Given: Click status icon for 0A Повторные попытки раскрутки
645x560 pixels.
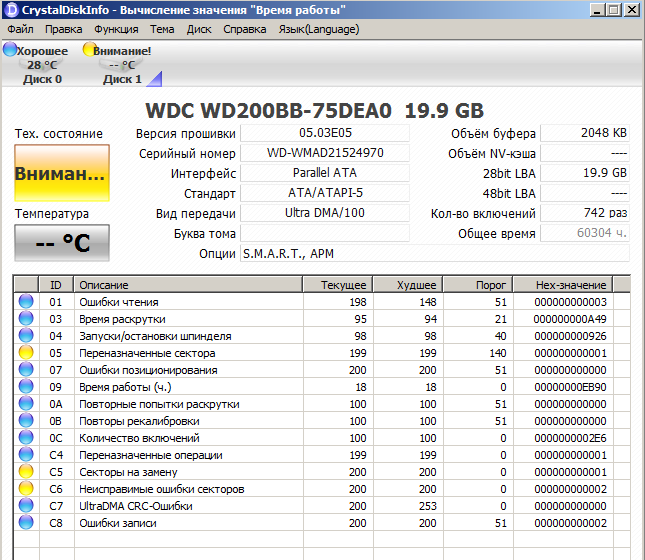Looking at the screenshot, I should (26, 404).
